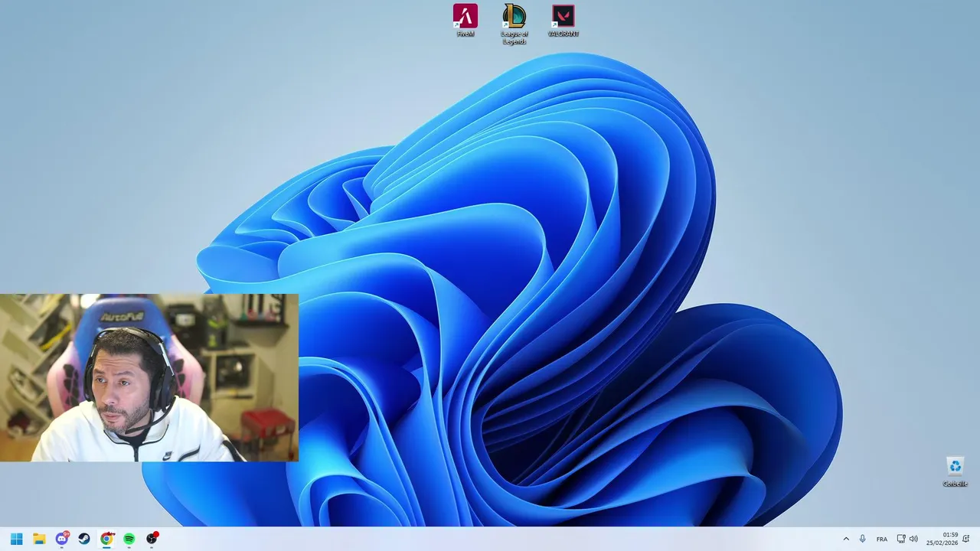Select the Corbeille recycle bin icon
Viewport: 980px width, 551px height.
[955, 472]
